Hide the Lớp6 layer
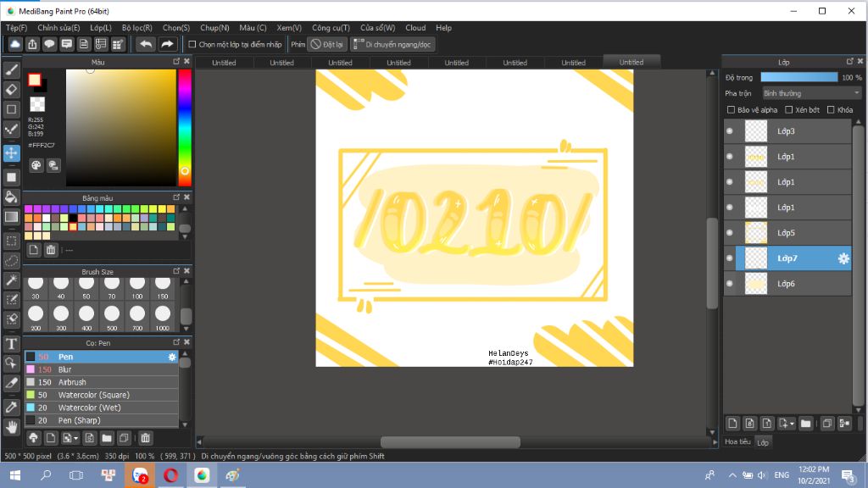This screenshot has height=488, width=868. 730,284
